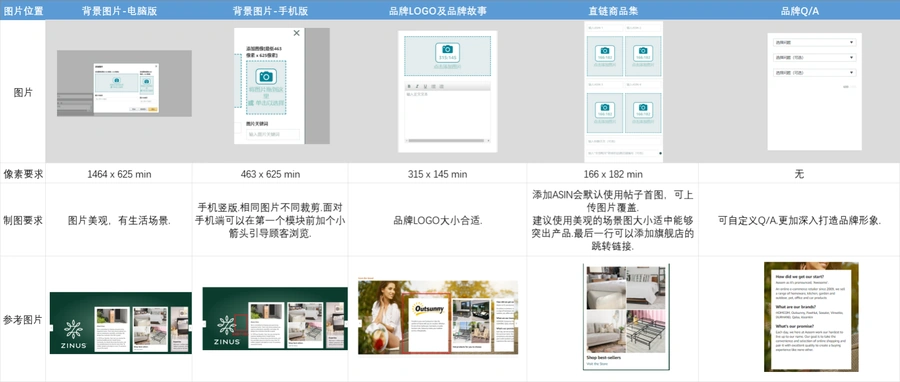The width and height of the screenshot is (900, 382).
Task: Click inside the brand story text editor area
Action: point(447,115)
